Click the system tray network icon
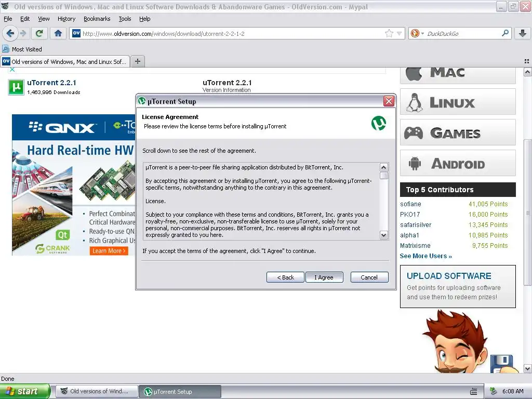Image resolution: width=532 pixels, height=399 pixels. point(493,391)
